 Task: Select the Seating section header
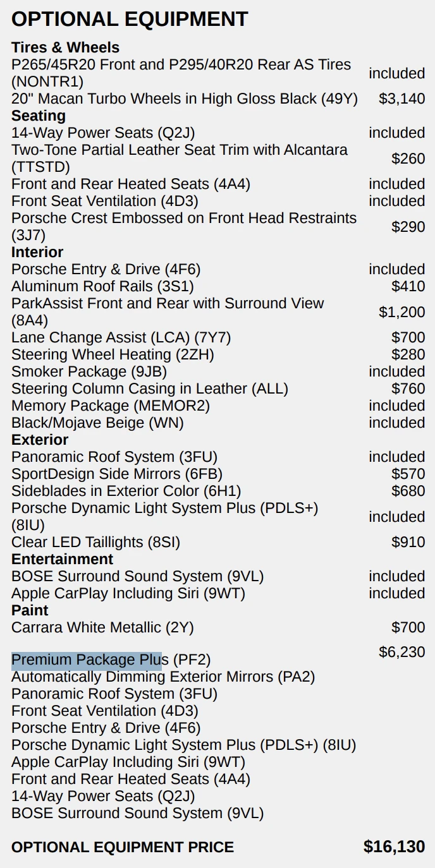coord(39,116)
